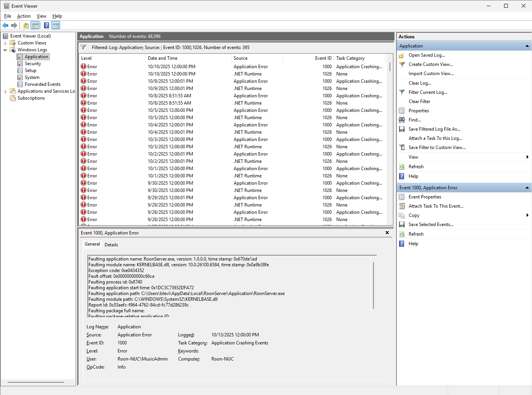The image size is (532, 395).
Task: Expand the Custom Views tree node
Action: pyautogui.click(x=5, y=43)
